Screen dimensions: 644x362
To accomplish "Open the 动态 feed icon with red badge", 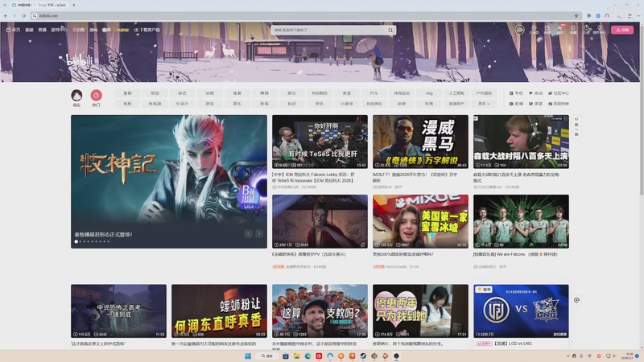I will click(x=560, y=30).
